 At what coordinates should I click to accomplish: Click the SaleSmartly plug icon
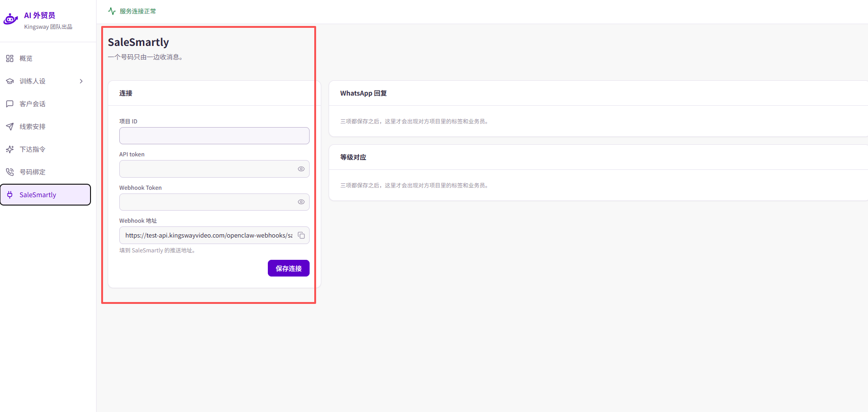[x=10, y=195]
